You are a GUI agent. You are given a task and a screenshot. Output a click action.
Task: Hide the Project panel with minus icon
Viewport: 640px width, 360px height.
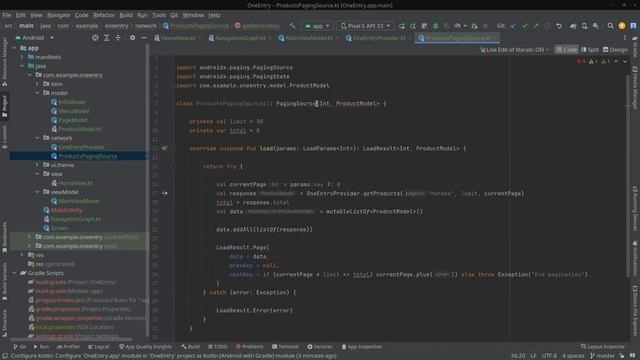coord(144,38)
